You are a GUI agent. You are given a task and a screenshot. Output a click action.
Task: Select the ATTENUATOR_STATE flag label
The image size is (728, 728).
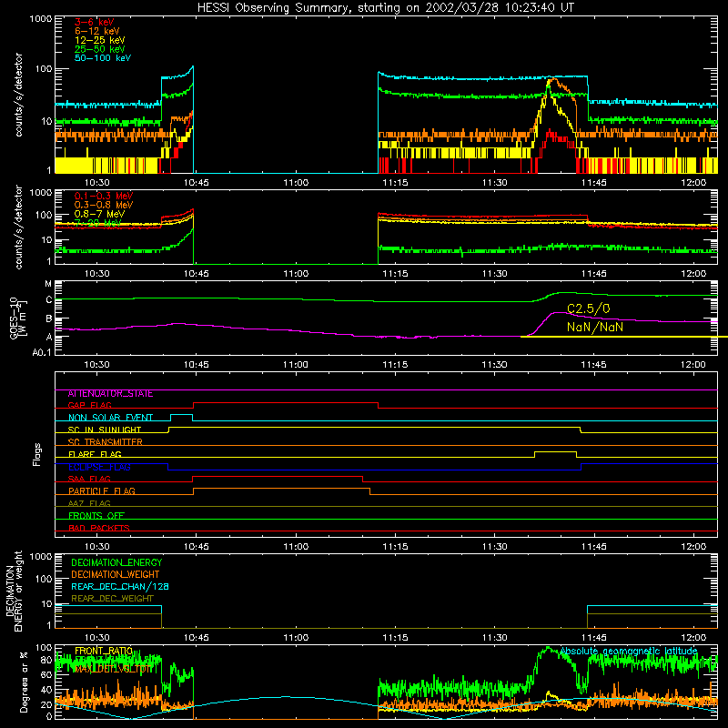(x=110, y=394)
